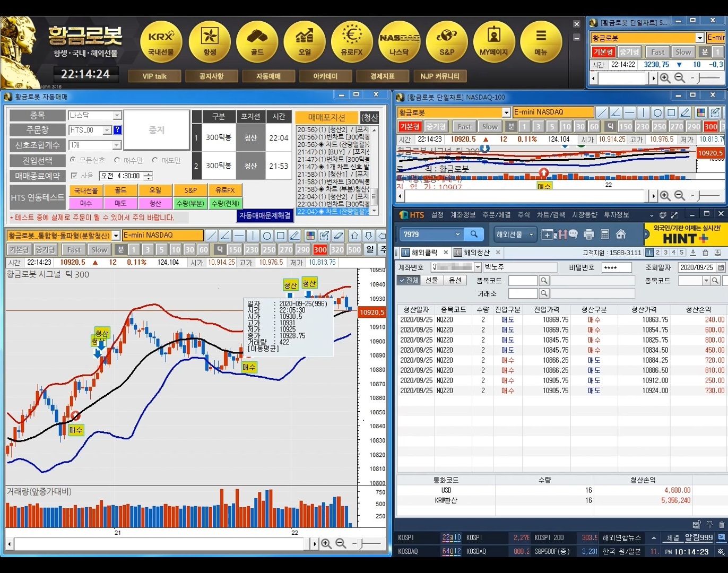Open the 메뉴 gold button
Screen dimensions: 728x573
coord(541,42)
